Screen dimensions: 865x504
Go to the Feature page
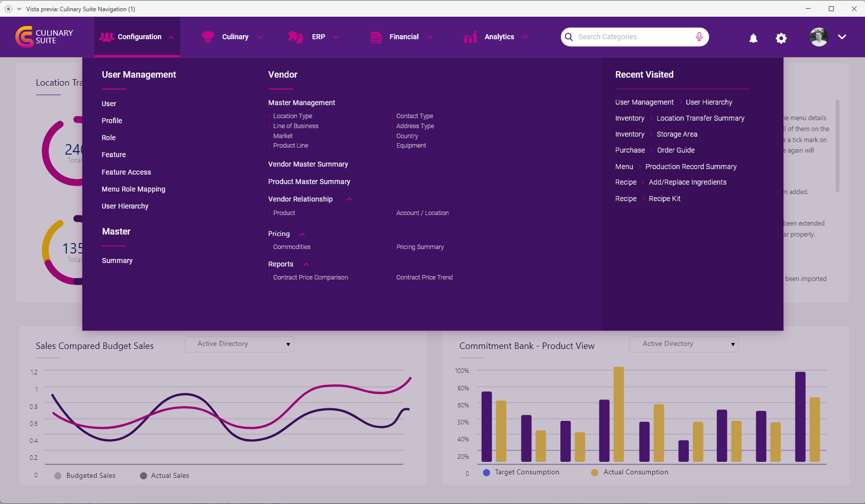(x=114, y=155)
